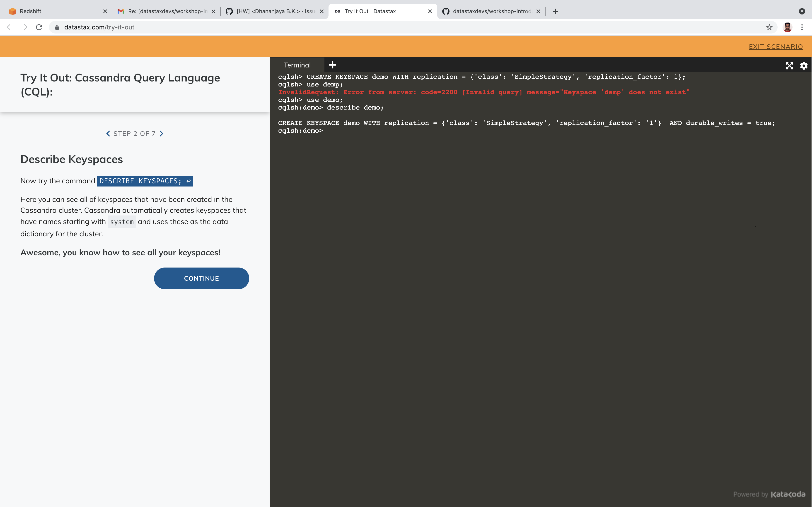812x507 pixels.
Task: Open the tab search dropdown arrow
Action: 802,11
